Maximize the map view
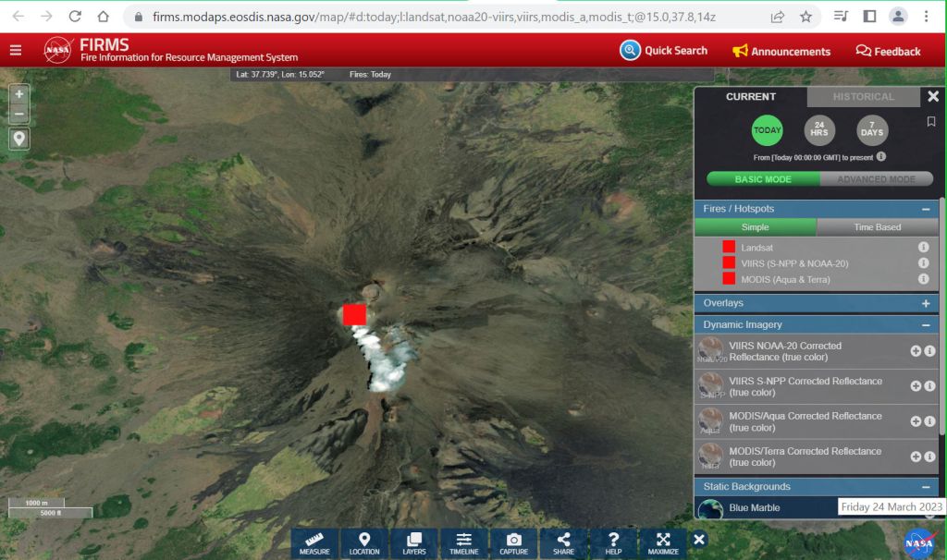 pos(663,543)
